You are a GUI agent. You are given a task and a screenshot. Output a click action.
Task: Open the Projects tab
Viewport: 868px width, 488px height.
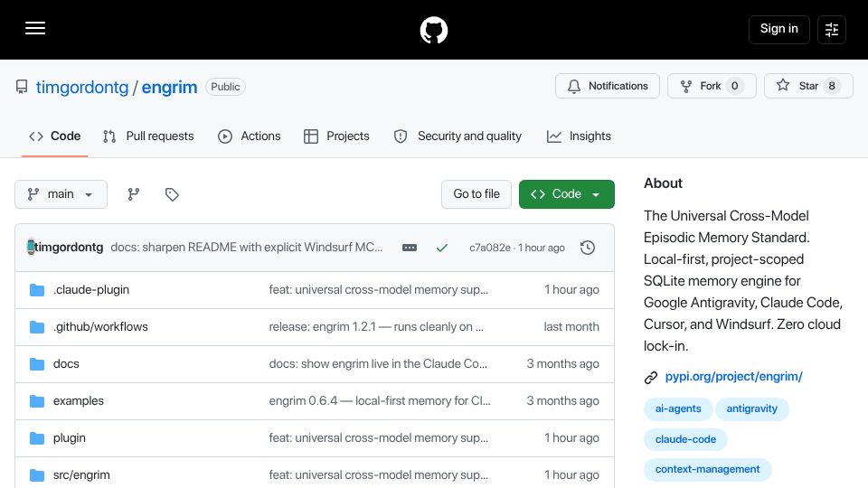pos(336,136)
